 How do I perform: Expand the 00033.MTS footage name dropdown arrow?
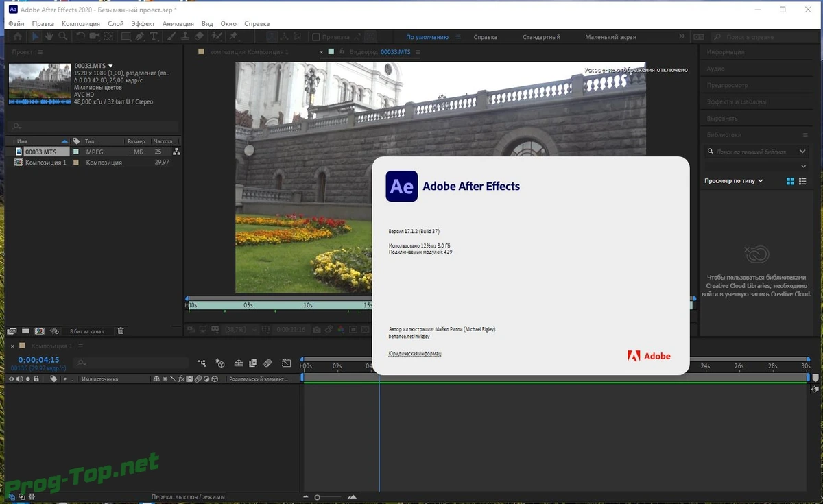pos(110,66)
